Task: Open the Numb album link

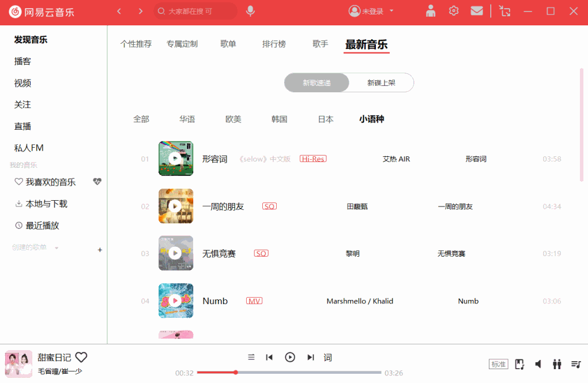Action: click(x=468, y=301)
